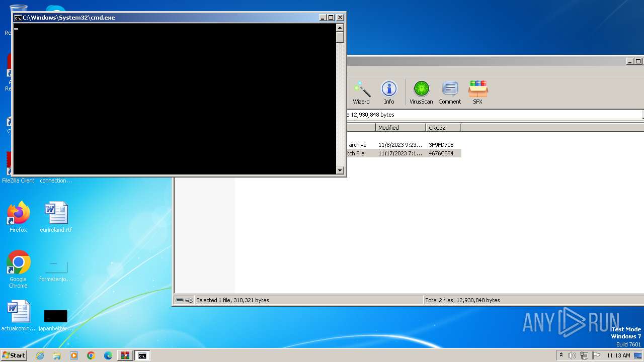Close the cmd.exe window
644x362 pixels.
[x=340, y=18]
